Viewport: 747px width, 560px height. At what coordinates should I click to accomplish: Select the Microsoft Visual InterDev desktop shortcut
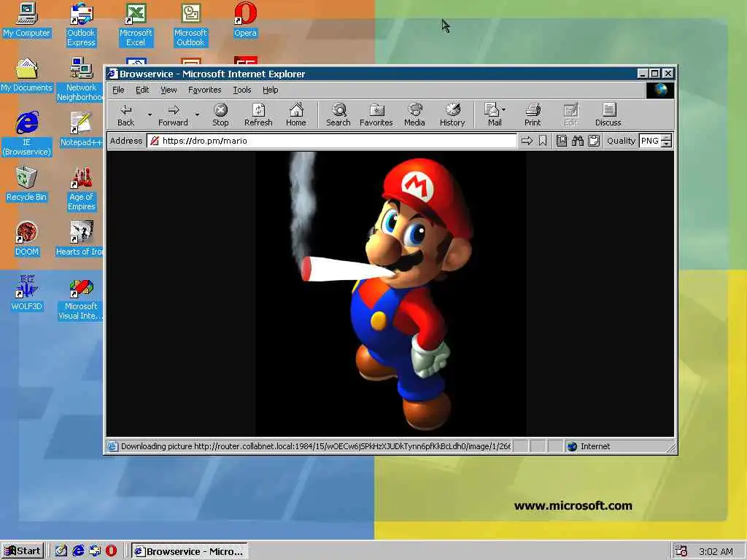click(80, 298)
